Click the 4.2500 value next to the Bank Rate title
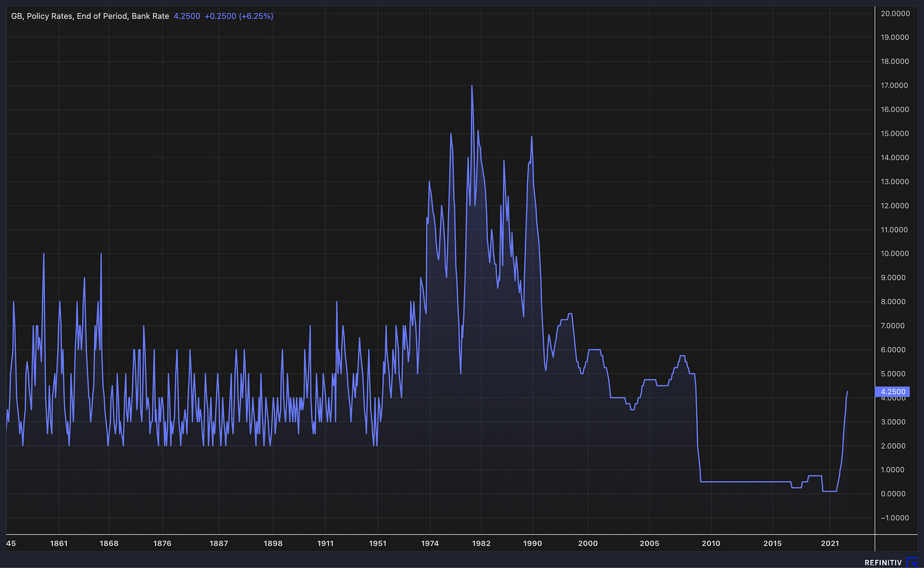 [187, 16]
